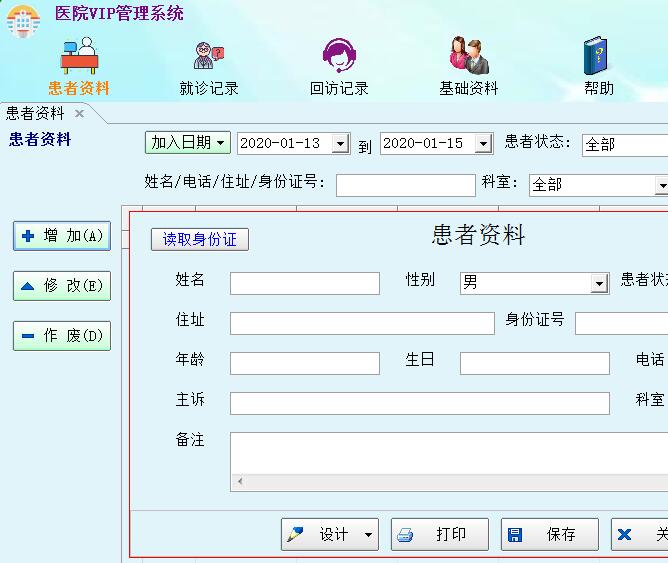Click the 医院VIP管理系统 title text
This screenshot has height=563, width=668.
pos(119,13)
